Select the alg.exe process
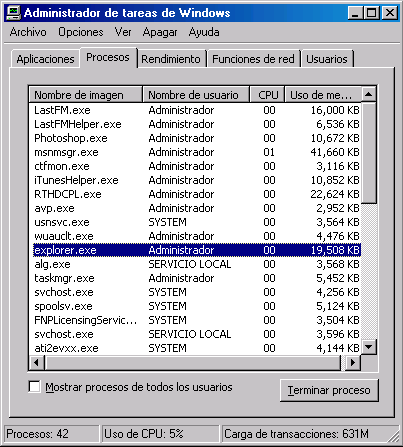Viewport: 403px width, 447px height. (197, 264)
